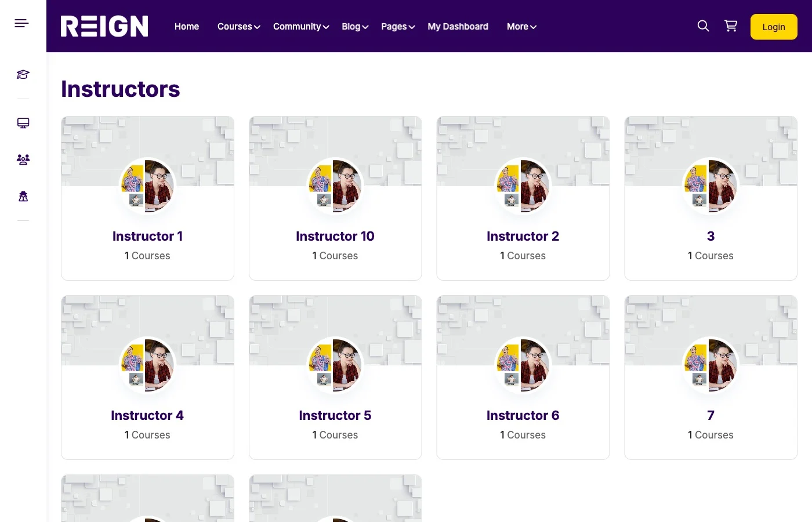Go to the Home menu item
The height and width of the screenshot is (522, 812).
(x=187, y=27)
